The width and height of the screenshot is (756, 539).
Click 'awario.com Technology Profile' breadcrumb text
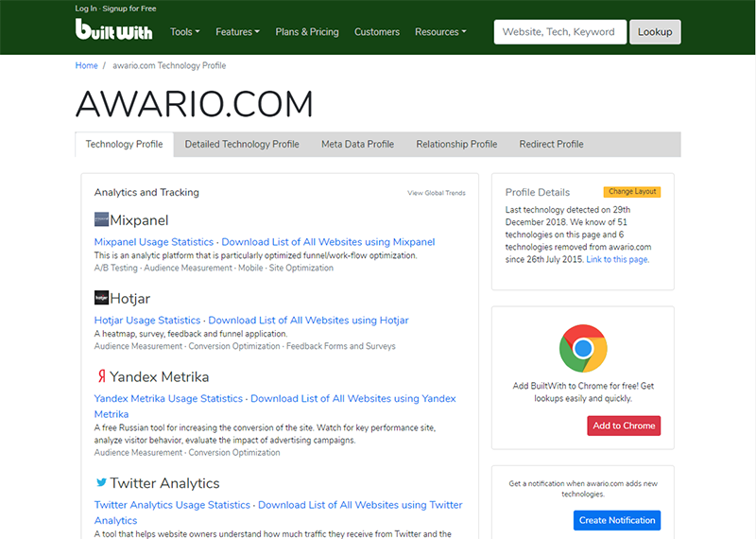click(169, 65)
